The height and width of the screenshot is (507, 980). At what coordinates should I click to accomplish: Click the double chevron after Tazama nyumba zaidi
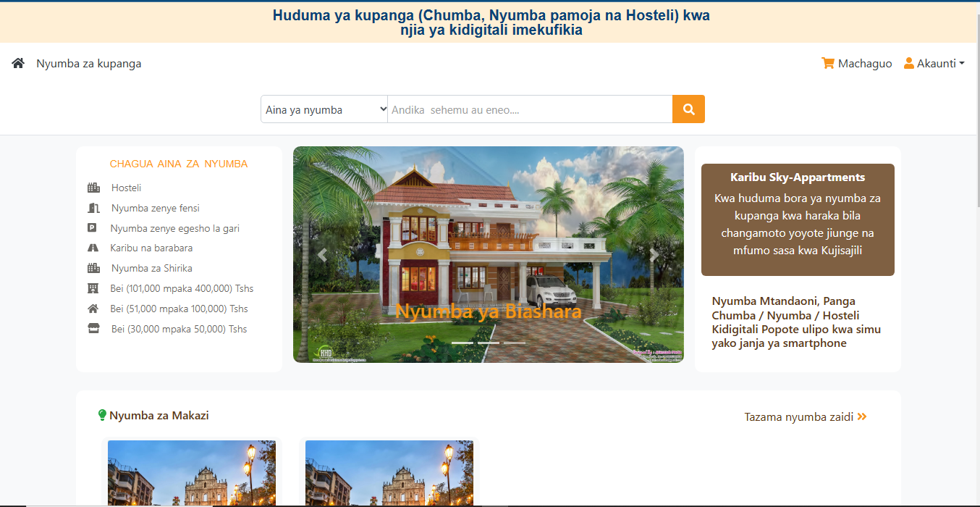862,416
